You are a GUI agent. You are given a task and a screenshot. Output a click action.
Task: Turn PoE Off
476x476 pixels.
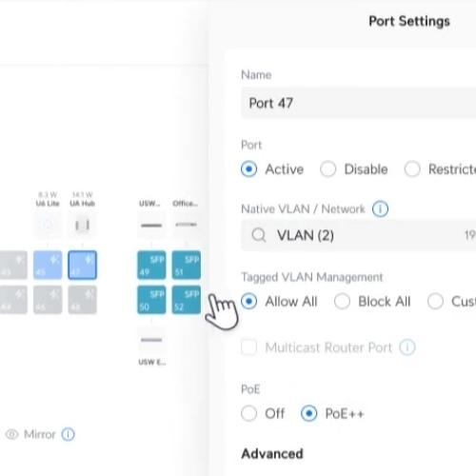263,413
